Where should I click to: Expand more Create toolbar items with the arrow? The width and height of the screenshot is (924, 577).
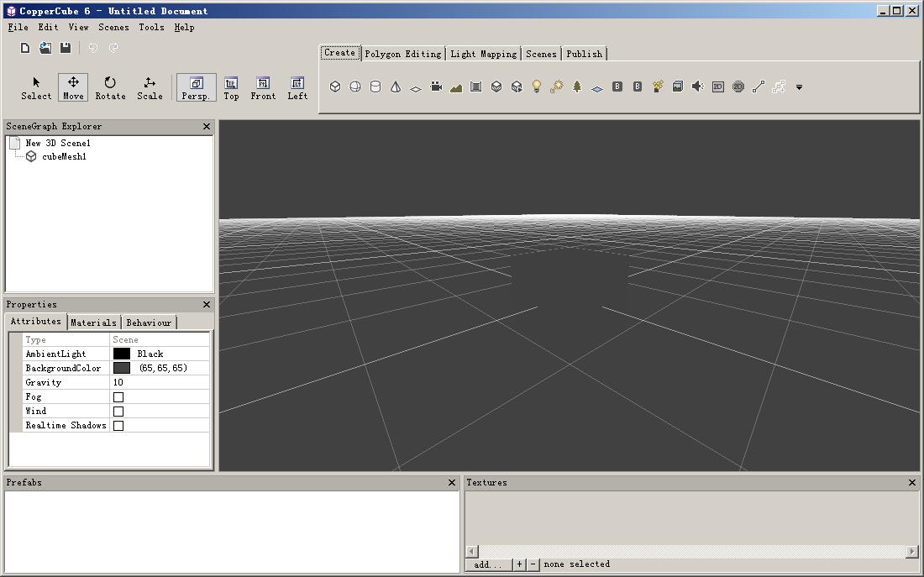click(x=799, y=87)
